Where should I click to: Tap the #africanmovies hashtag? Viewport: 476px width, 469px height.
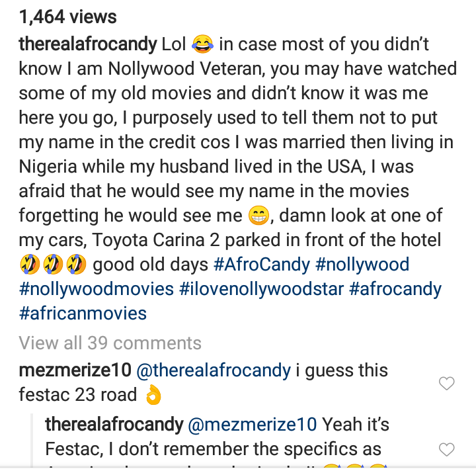(83, 312)
